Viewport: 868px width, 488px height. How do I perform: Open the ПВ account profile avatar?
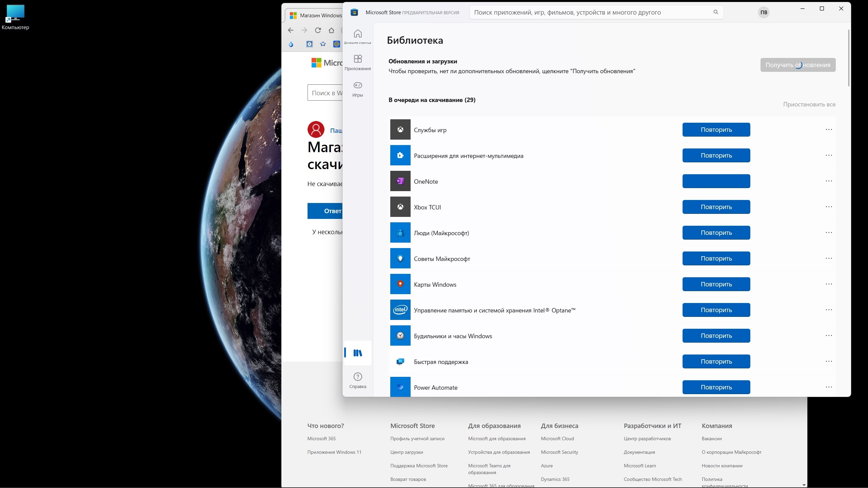764,13
